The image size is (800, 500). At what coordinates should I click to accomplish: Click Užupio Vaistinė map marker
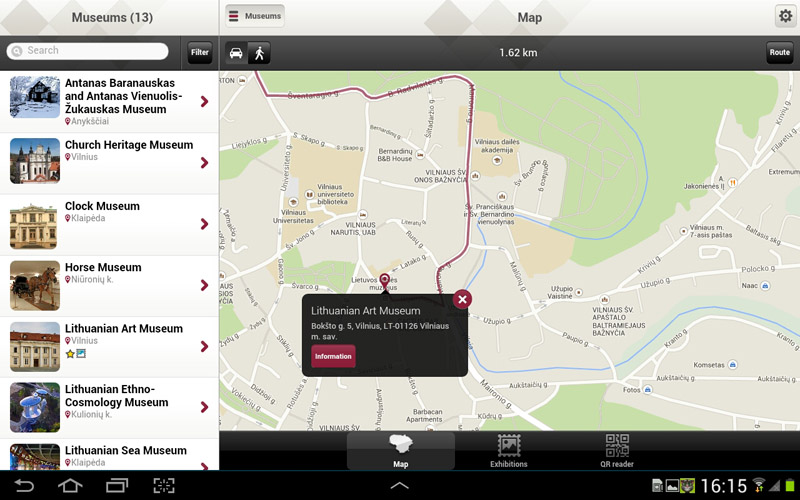pyautogui.click(x=579, y=292)
